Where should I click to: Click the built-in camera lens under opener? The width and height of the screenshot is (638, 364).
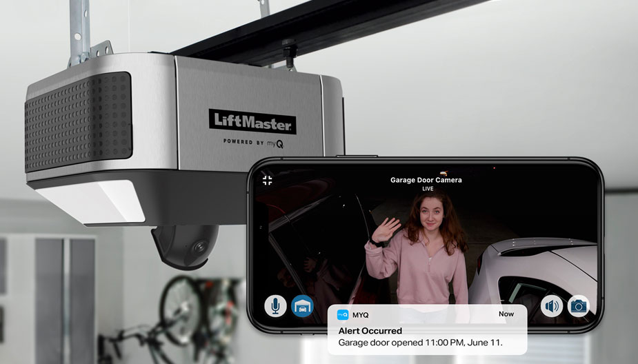click(199, 246)
